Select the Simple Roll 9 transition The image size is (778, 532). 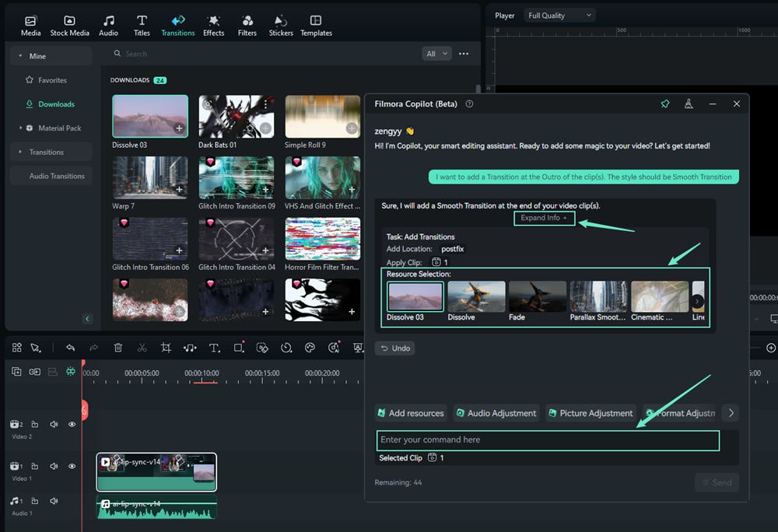pyautogui.click(x=323, y=117)
